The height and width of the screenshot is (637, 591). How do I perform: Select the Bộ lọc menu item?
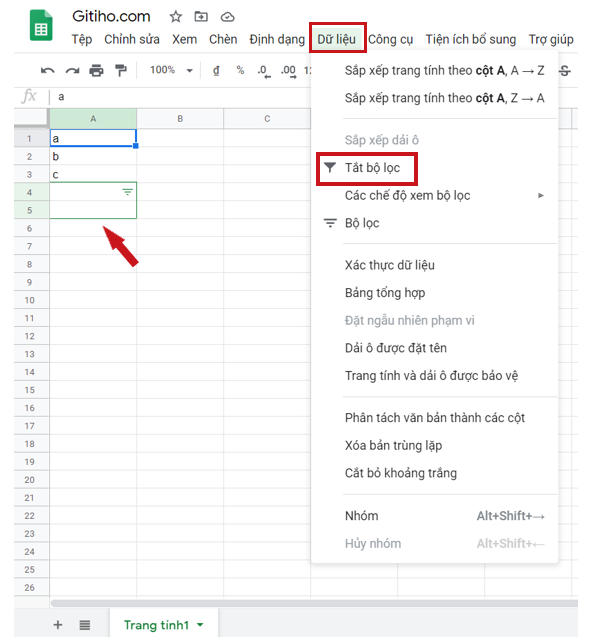click(434, 223)
